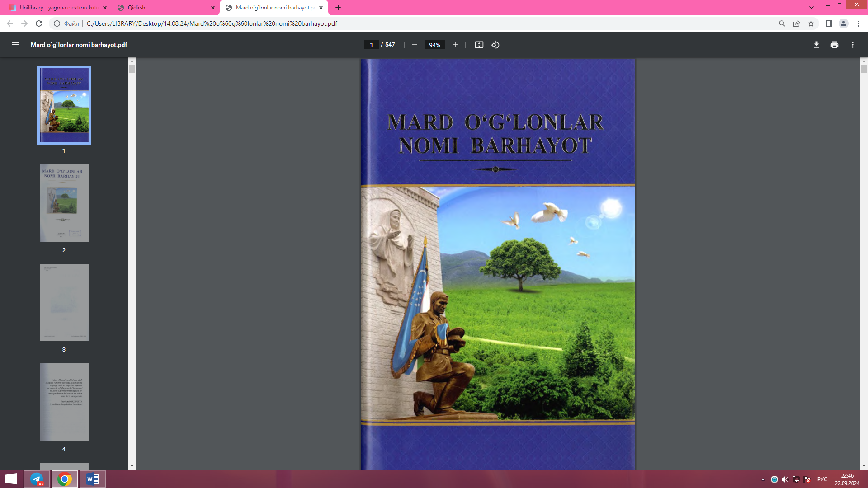Viewport: 868px width, 488px height.
Task: Open Telegram from the taskbar
Action: [37, 479]
